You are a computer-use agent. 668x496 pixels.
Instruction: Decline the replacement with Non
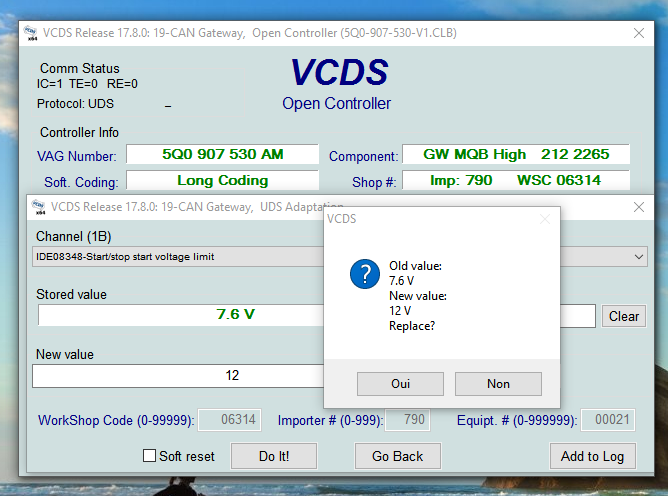(x=498, y=384)
